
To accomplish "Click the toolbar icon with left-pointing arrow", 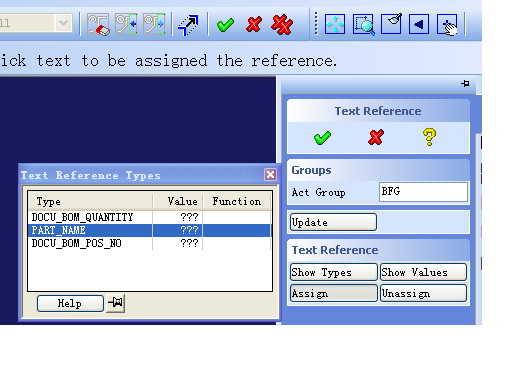I will tap(126, 24).
